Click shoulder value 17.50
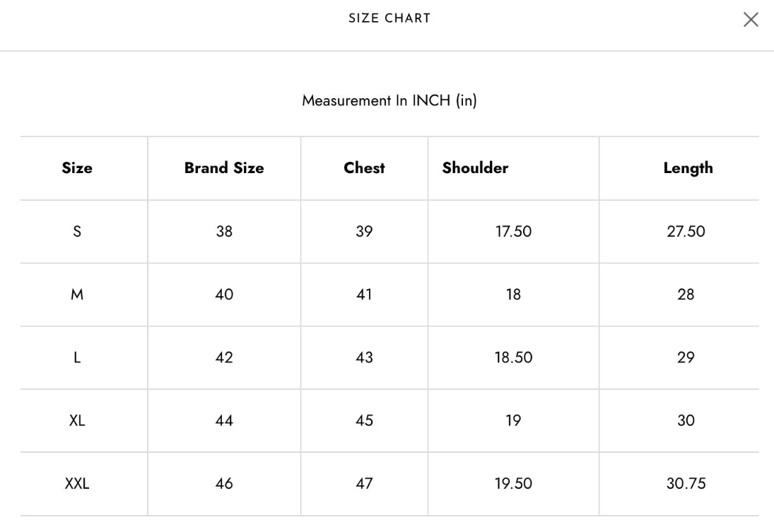The height and width of the screenshot is (532, 774). (x=513, y=231)
